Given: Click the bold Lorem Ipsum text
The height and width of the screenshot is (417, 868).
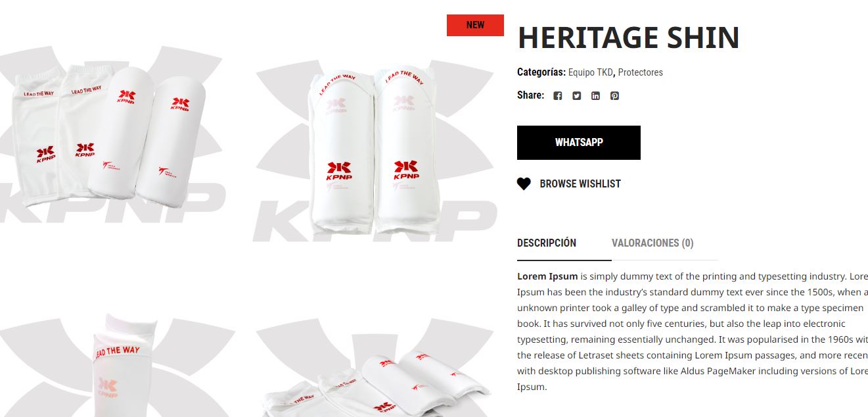Looking at the screenshot, I should tap(547, 276).
